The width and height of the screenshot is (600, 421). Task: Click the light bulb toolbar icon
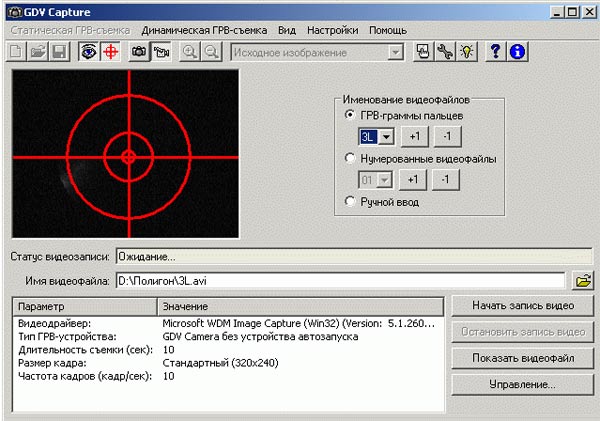tap(467, 52)
